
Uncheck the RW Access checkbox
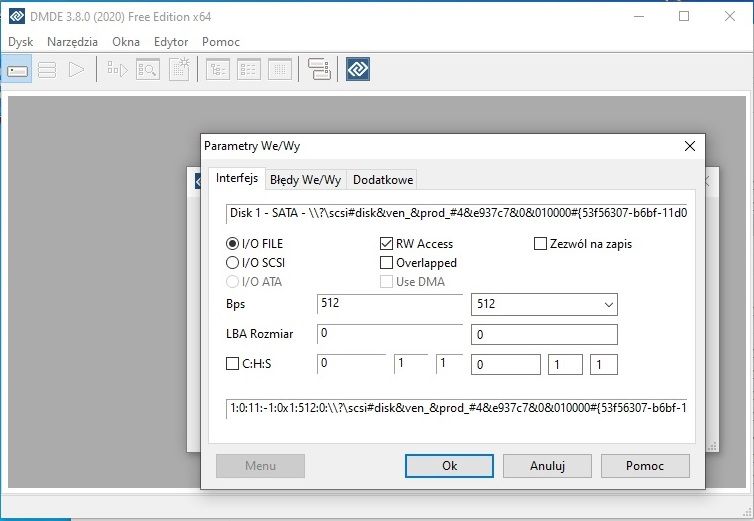point(386,244)
